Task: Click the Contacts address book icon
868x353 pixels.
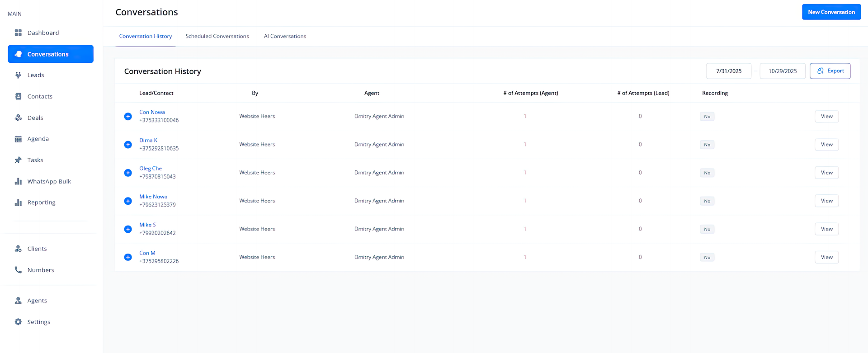Action: (x=18, y=96)
